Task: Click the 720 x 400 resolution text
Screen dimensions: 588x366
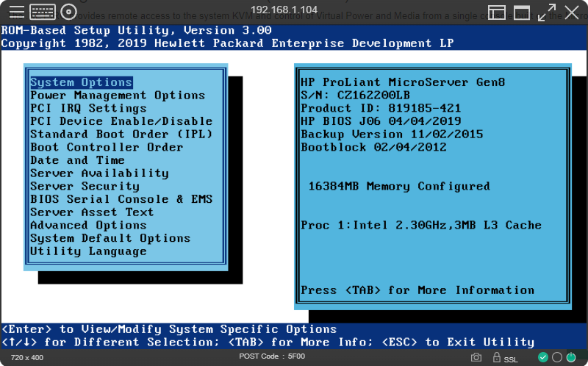Action: pos(27,358)
